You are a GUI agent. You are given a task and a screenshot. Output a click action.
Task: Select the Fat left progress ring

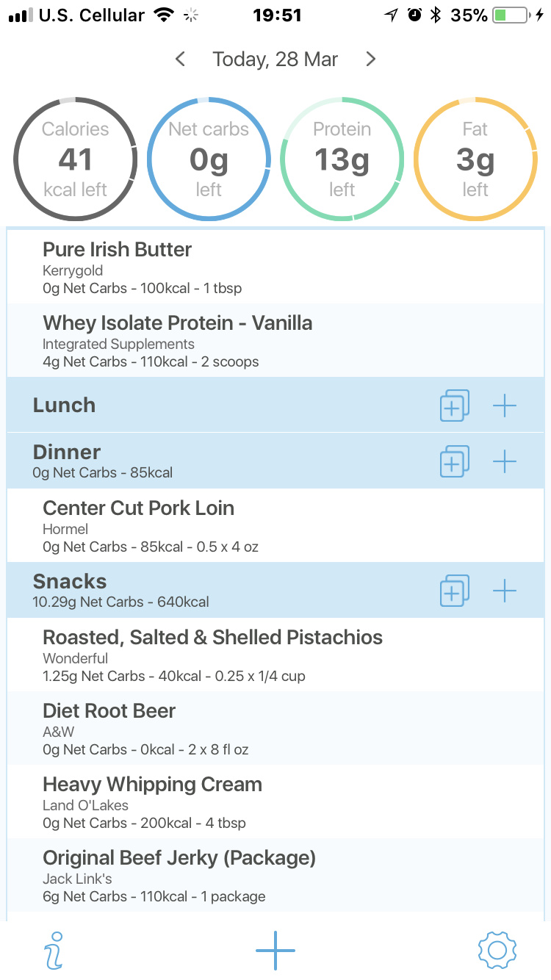(475, 159)
